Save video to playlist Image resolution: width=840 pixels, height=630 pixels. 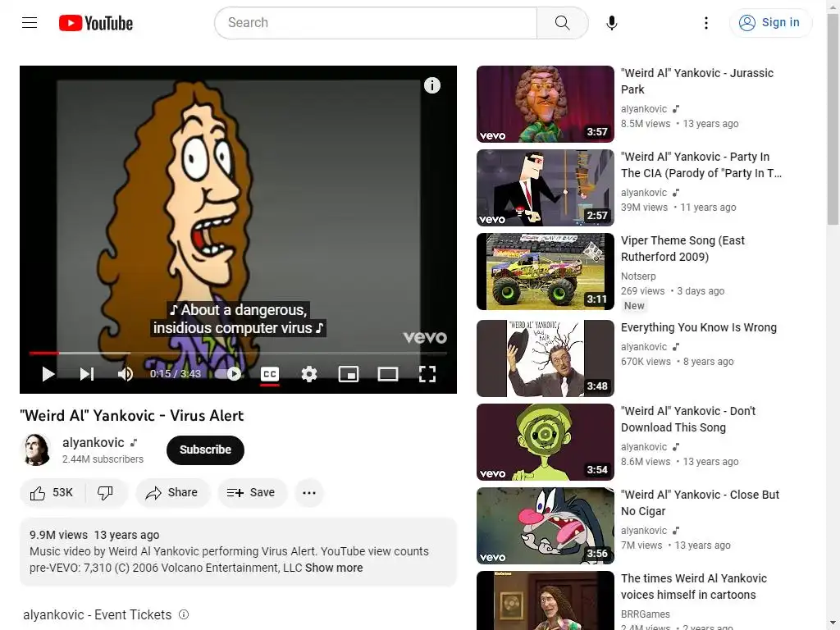tap(252, 493)
